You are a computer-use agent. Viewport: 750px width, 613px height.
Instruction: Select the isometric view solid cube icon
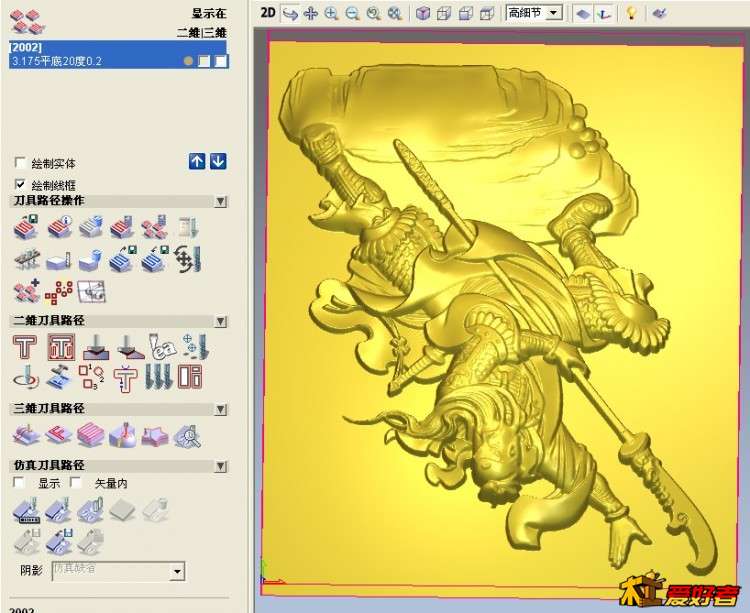422,13
